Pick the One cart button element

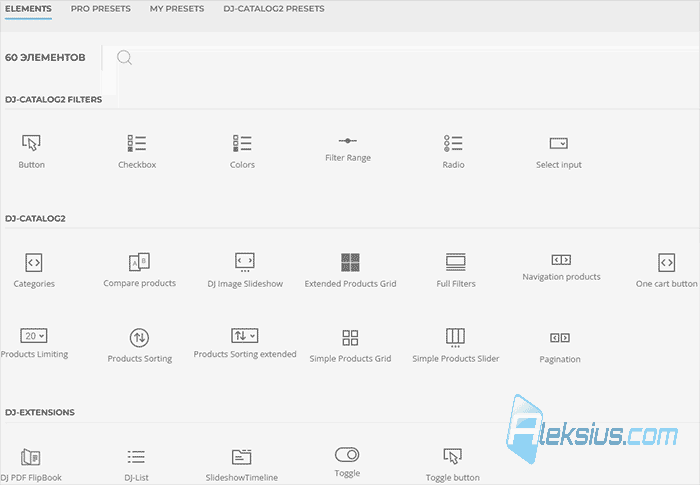pos(667,271)
